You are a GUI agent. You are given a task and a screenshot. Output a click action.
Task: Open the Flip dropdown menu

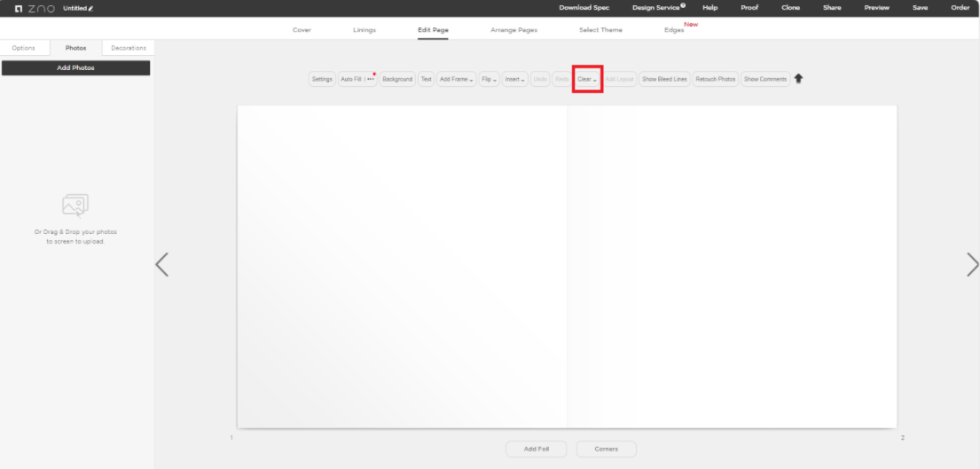[489, 79]
